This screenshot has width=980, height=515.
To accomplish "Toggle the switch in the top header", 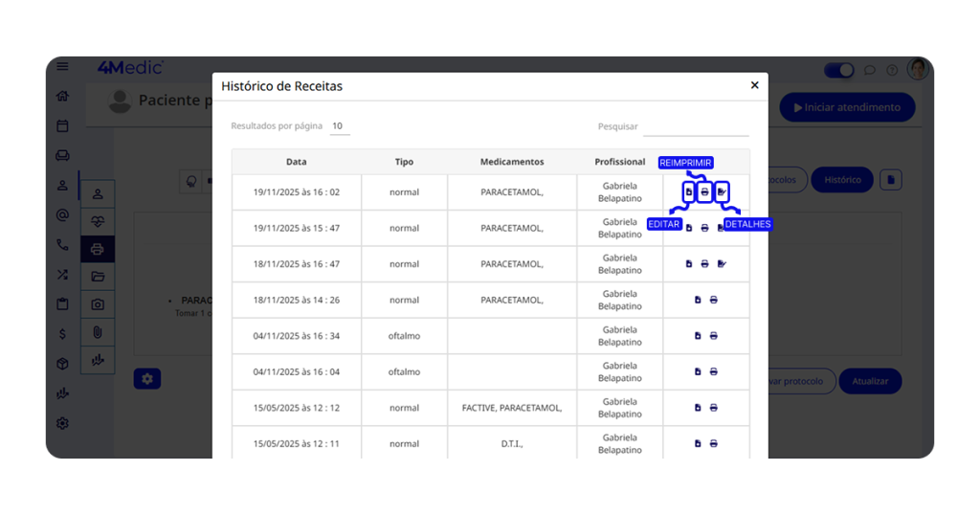I will click(838, 70).
